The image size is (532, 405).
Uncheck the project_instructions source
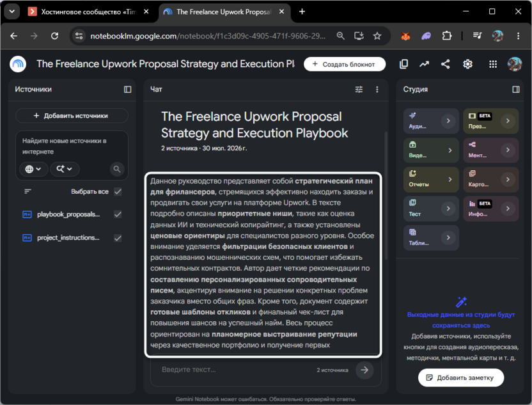pos(118,238)
